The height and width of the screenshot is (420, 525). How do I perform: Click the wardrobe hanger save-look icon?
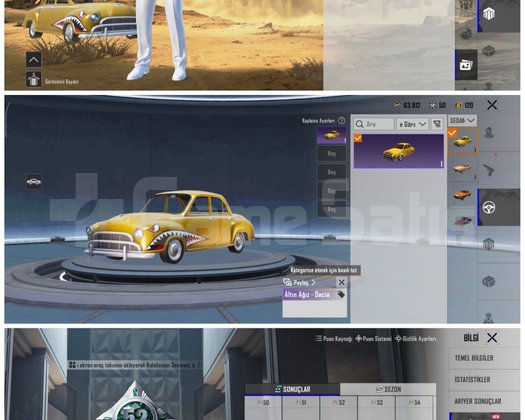pos(33,80)
